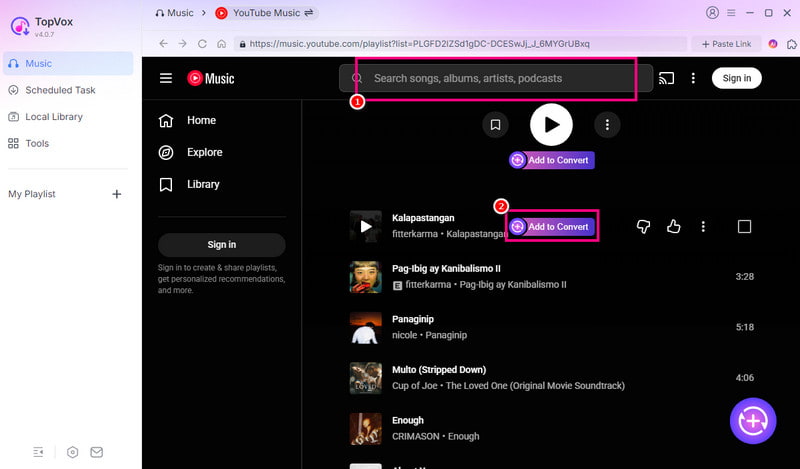Click Add to Convert below play button

552,160
